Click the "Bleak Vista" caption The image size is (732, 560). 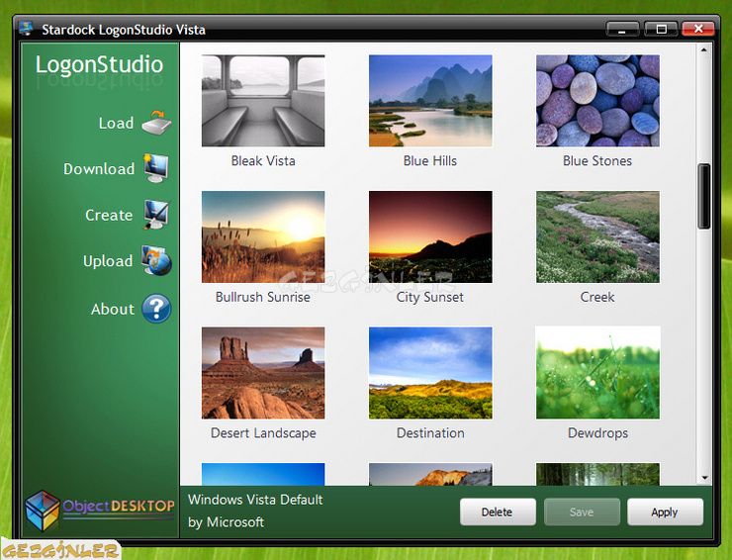point(263,161)
